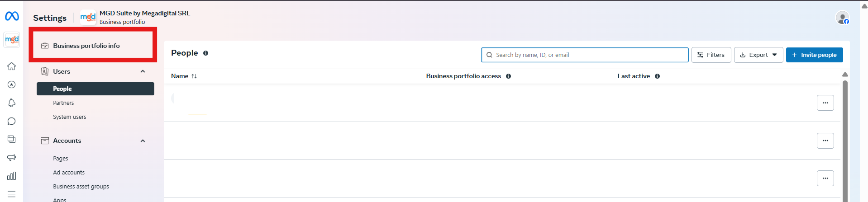
Task: Click the search by name field
Action: pos(588,55)
